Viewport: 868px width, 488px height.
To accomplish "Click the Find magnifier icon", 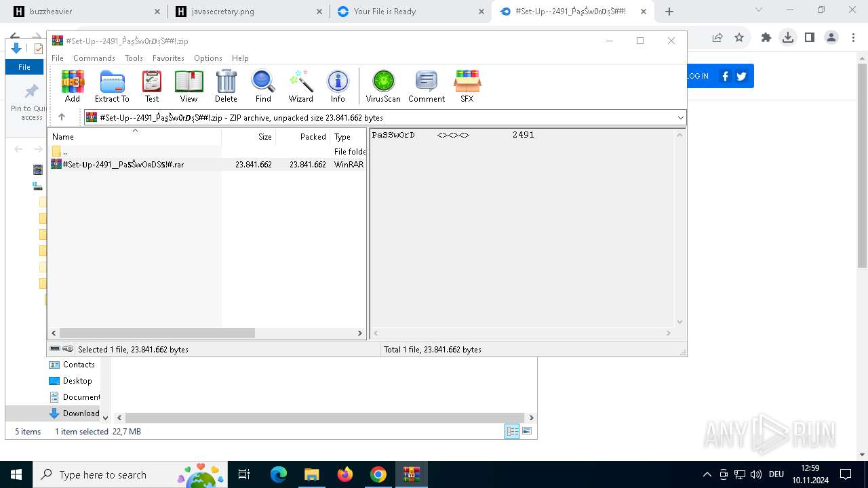I will coord(263,86).
